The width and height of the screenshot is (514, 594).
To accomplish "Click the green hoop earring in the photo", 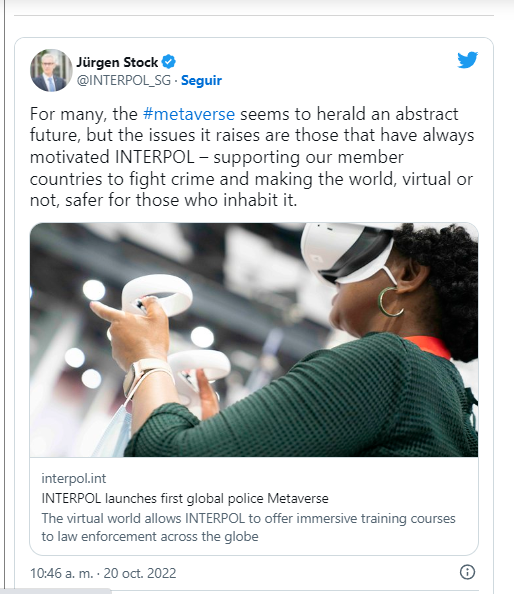I will click(390, 302).
